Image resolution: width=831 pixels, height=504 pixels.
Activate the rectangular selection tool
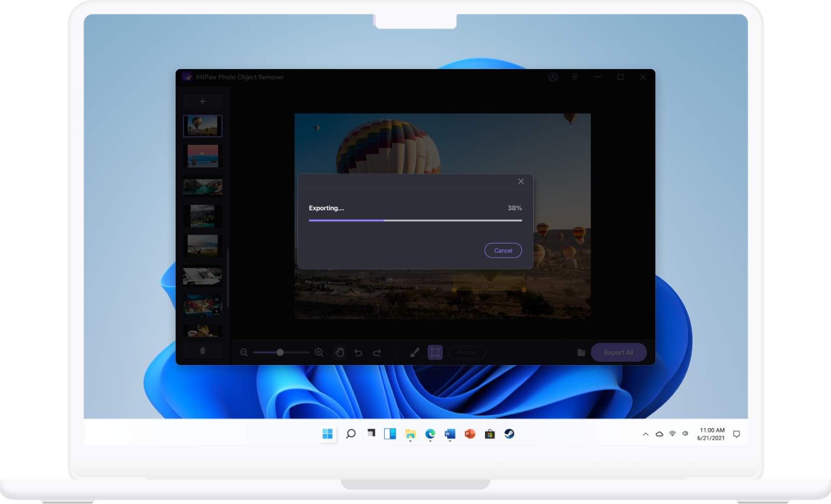[435, 352]
